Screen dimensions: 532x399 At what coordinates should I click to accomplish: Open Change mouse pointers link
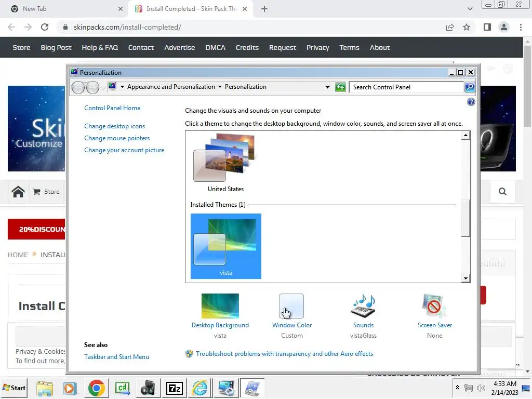(x=117, y=138)
